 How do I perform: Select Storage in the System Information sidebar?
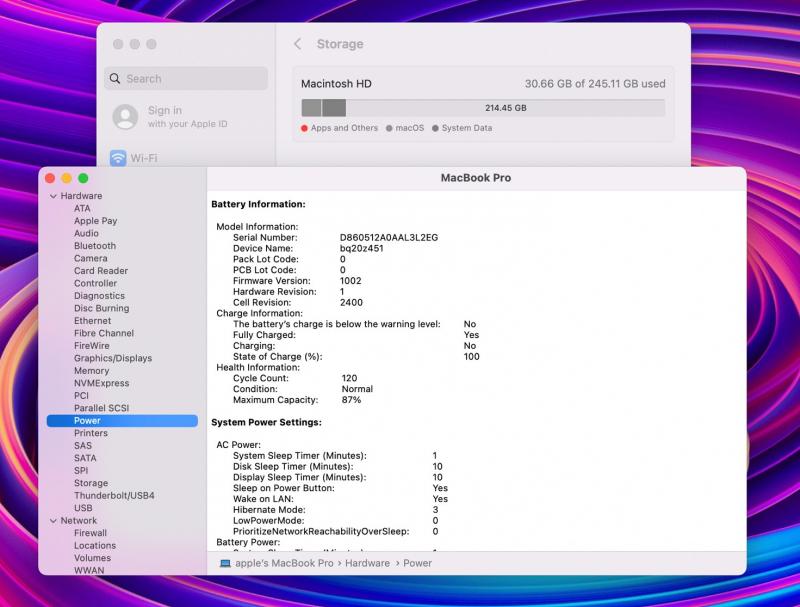(91, 483)
